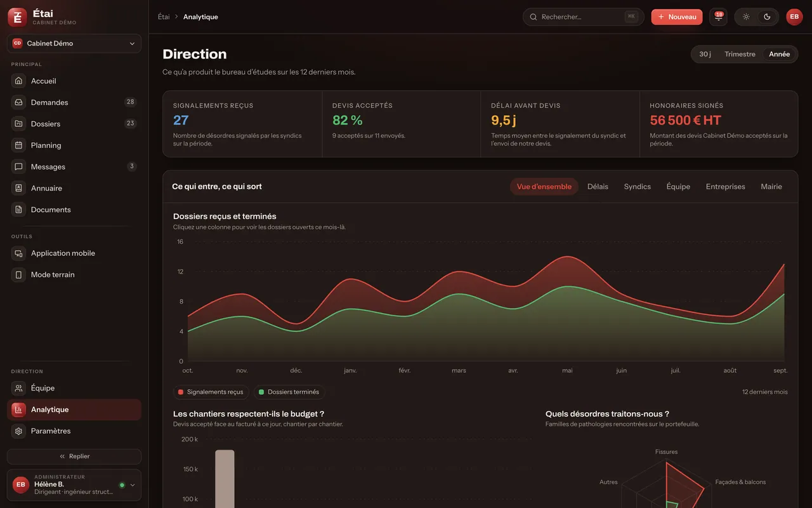Image resolution: width=812 pixels, height=508 pixels.
Task: Click the Étai logo icon
Action: click(x=17, y=17)
